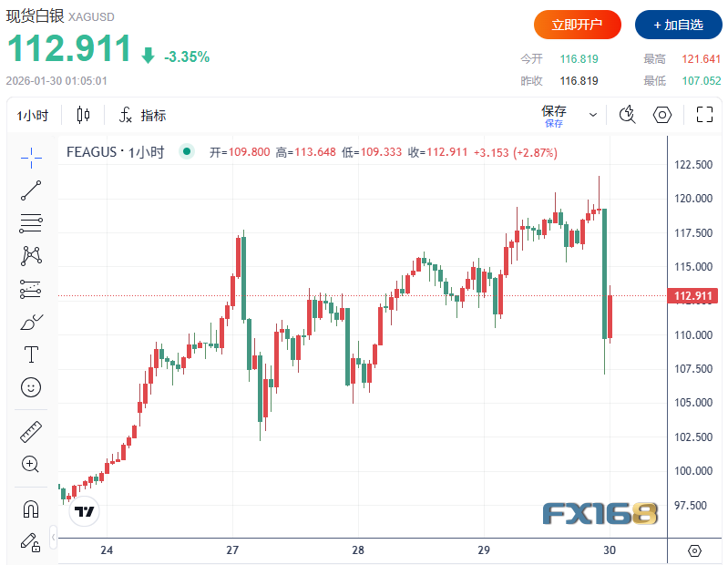Image resolution: width=728 pixels, height=565 pixels.
Task: Open the 1小时 timeframe dropdown
Action: [33, 116]
